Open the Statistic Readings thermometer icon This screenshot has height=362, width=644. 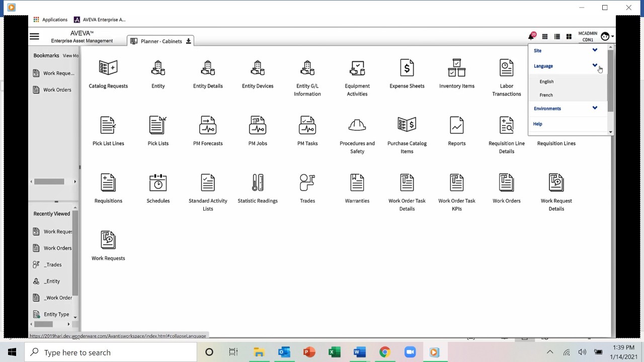point(258,183)
